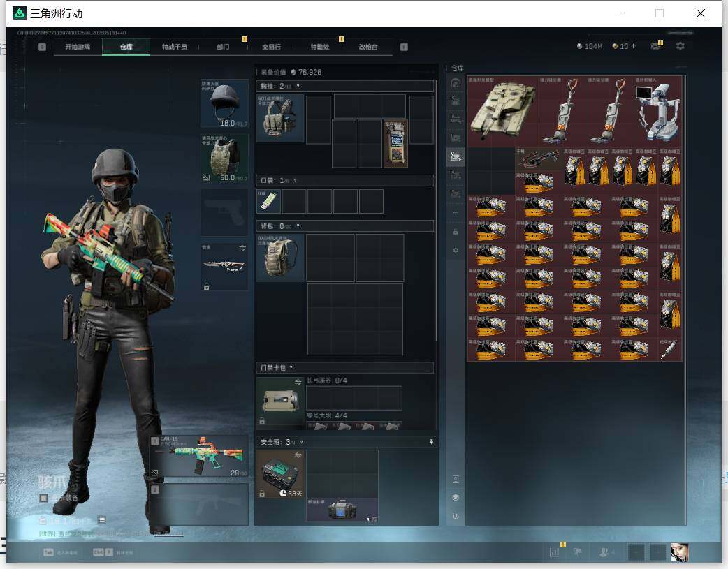
Task: Click the warehouse sidebar lock icon
Action: (x=456, y=232)
